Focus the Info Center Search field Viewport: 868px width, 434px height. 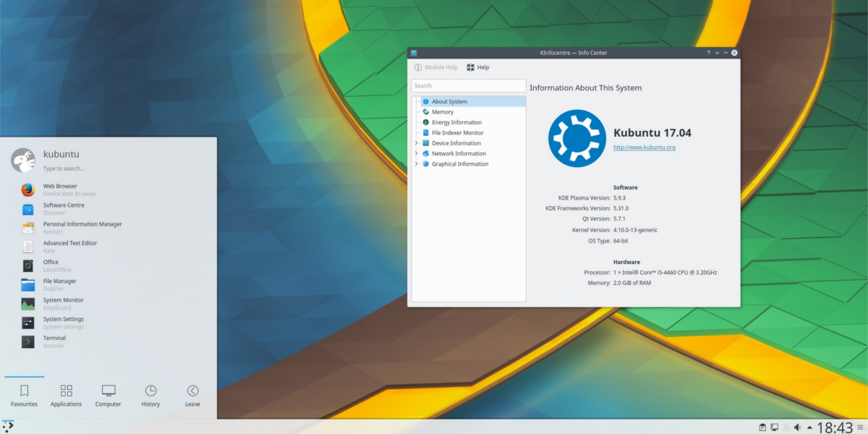(469, 86)
